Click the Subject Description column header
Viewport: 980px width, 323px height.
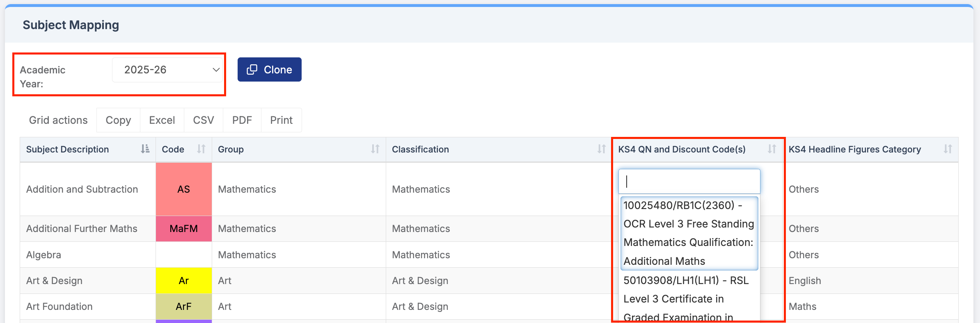[x=88, y=150]
